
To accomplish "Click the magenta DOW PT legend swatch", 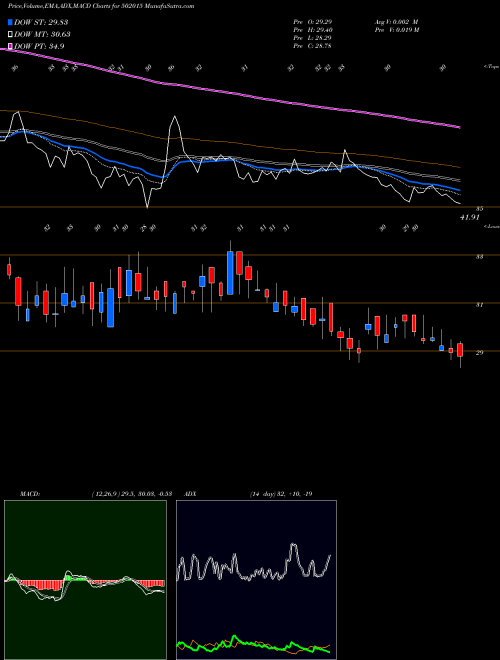I will 11,46.
